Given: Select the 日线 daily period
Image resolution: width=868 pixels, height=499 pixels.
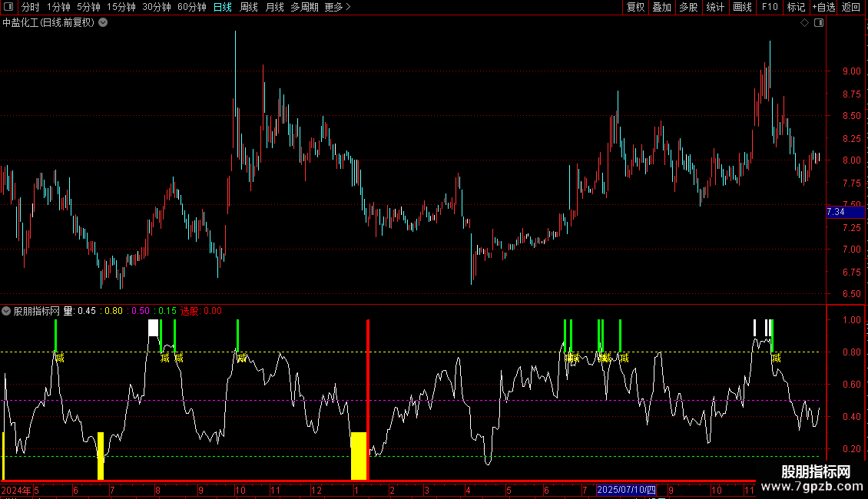Looking at the screenshot, I should [x=223, y=7].
